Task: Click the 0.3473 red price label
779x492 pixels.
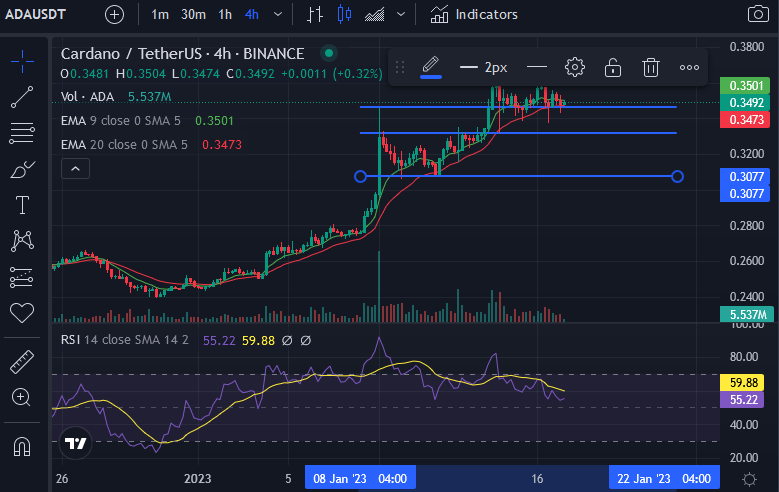Action: (x=745, y=119)
